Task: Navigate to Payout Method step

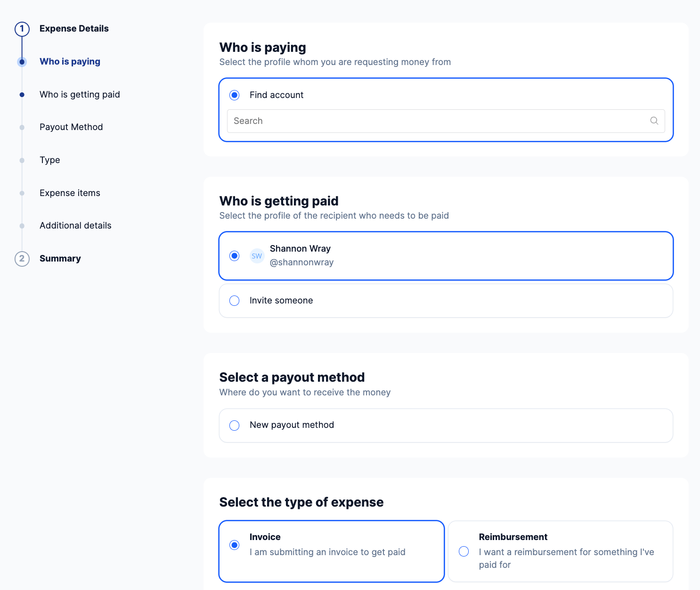Action: pyautogui.click(x=71, y=127)
